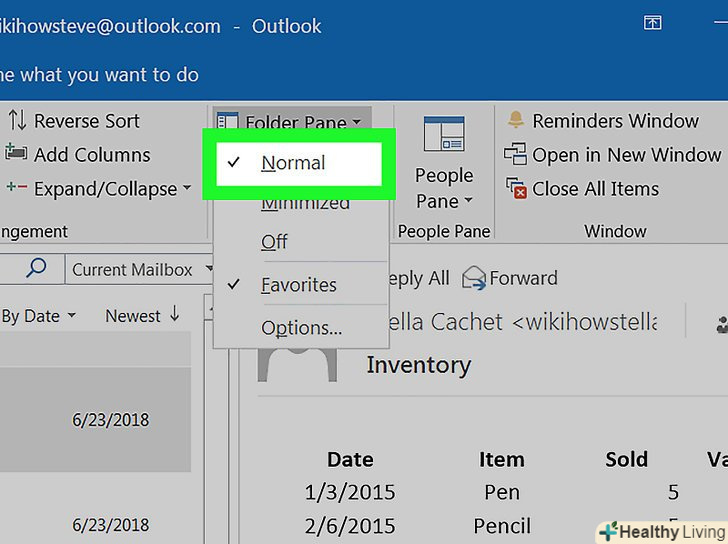Open the People Pane dropdown arrow
The height and width of the screenshot is (544, 728).
click(468, 201)
